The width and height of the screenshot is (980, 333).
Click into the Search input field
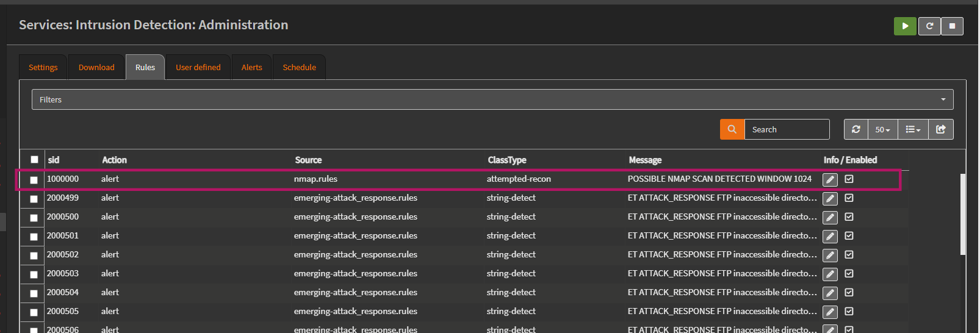tap(786, 129)
